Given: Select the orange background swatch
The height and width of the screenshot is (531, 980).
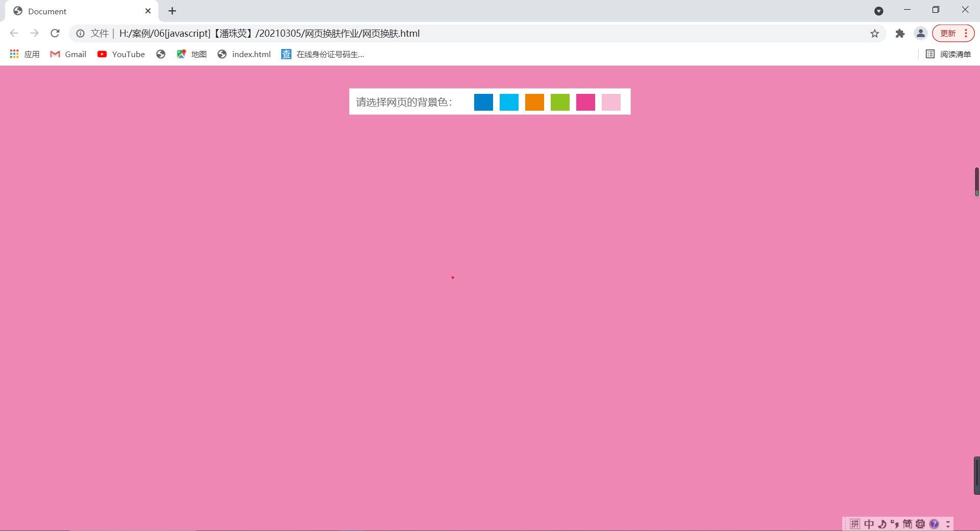Looking at the screenshot, I should (534, 102).
